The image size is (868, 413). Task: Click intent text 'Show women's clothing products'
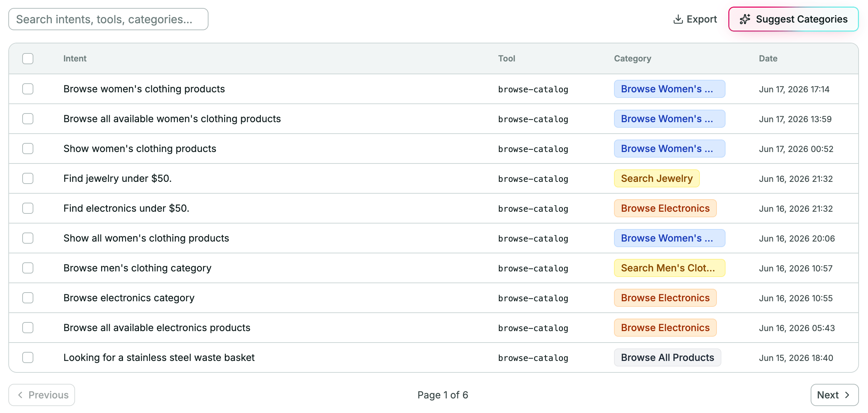click(x=140, y=149)
